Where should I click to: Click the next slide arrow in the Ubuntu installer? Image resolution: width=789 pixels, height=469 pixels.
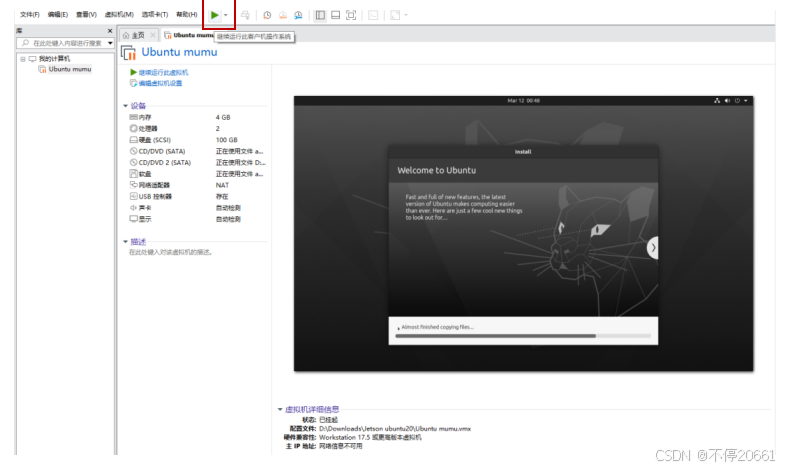click(x=653, y=248)
